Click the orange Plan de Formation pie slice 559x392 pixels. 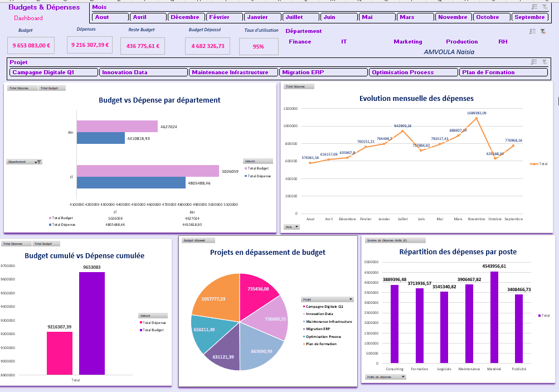click(213, 294)
